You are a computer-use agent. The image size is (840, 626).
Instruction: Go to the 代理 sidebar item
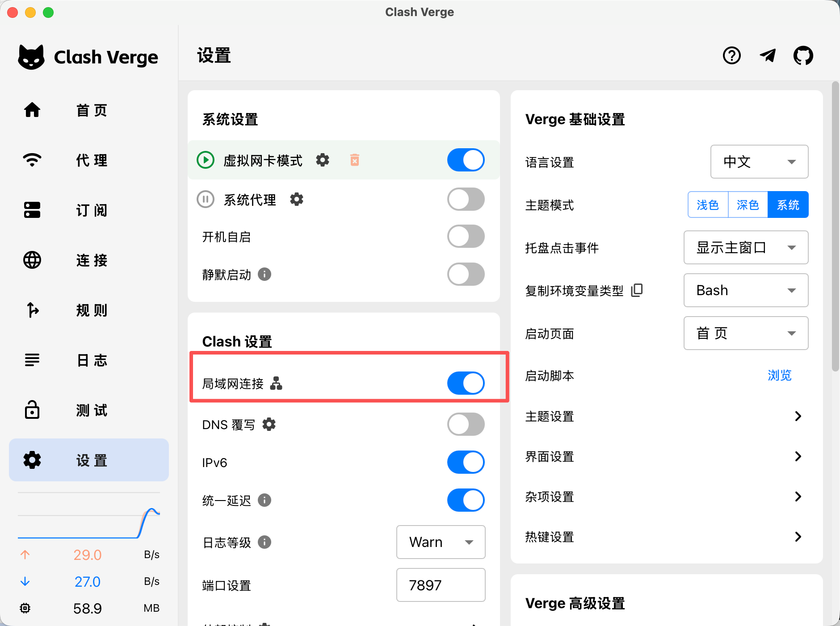[x=89, y=160]
